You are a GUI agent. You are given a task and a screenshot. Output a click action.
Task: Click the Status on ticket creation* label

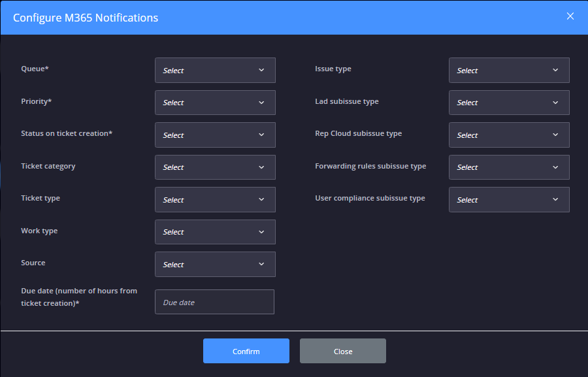[67, 133]
